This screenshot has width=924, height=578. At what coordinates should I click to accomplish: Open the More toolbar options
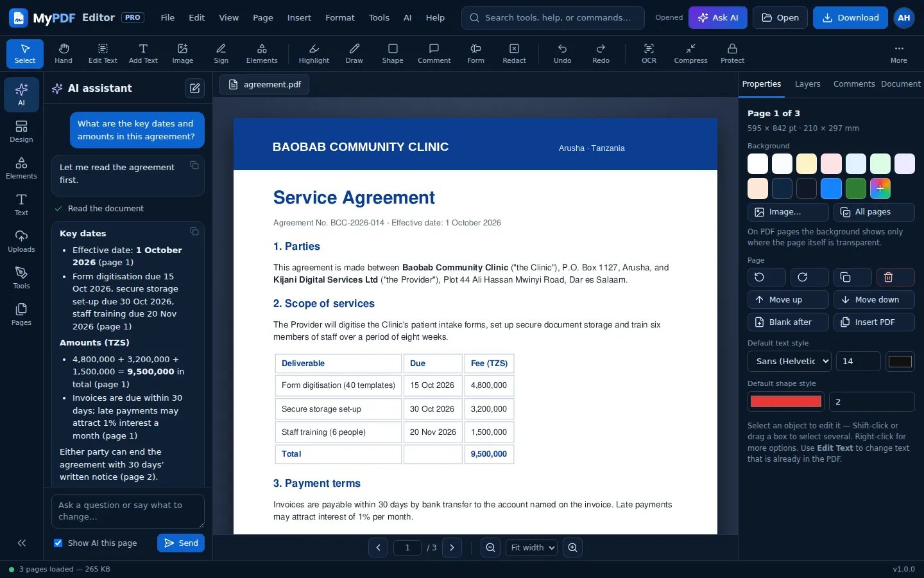(x=899, y=54)
